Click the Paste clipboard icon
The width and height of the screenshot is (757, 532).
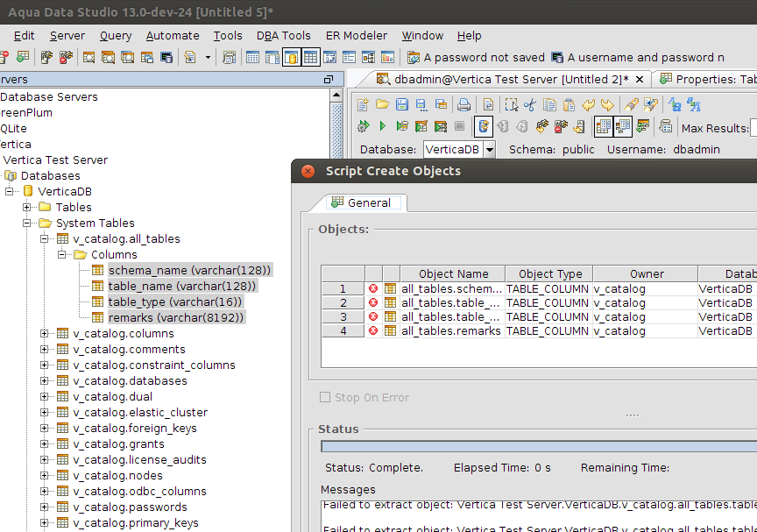[568, 104]
